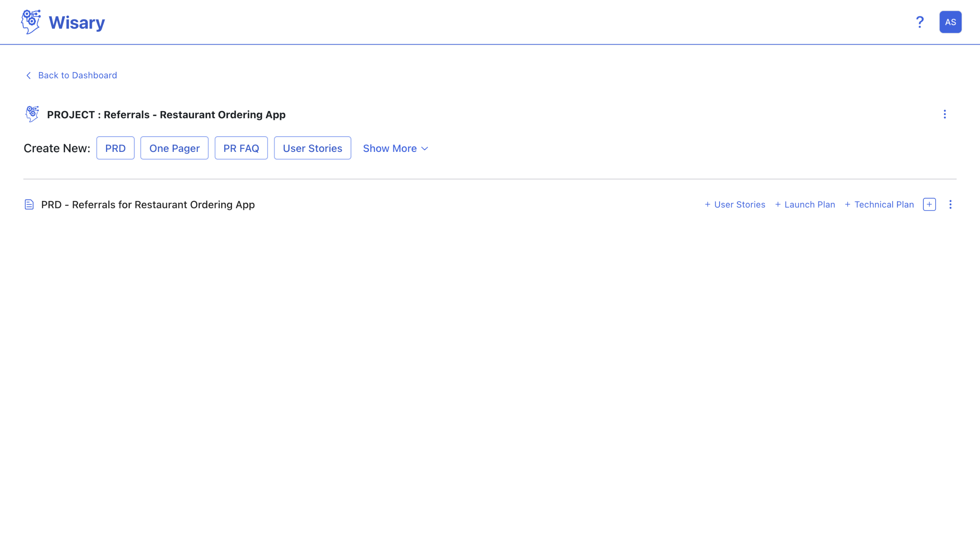Go Back to Dashboard
The image size is (980, 554).
pos(77,75)
